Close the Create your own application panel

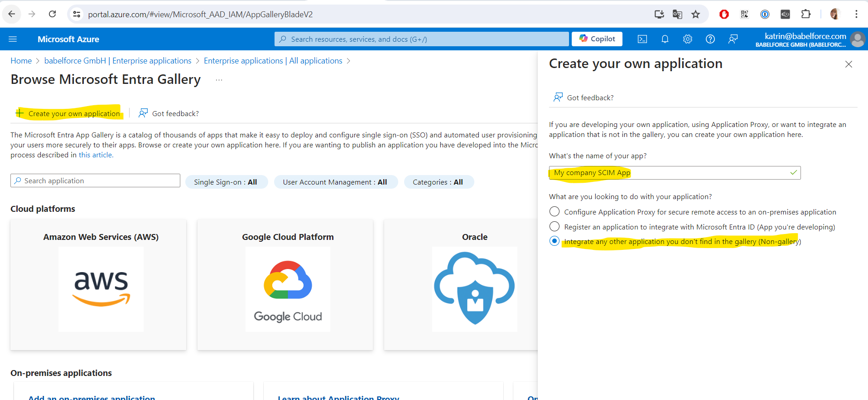click(849, 64)
